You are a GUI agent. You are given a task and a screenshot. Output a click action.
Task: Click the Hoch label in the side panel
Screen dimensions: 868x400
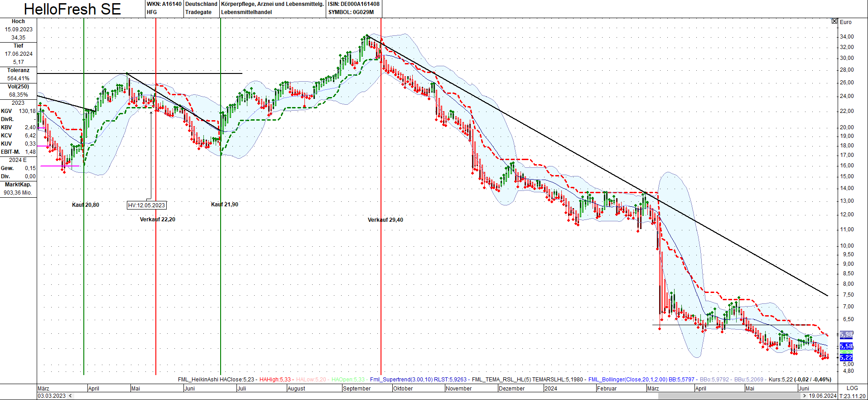(18, 21)
